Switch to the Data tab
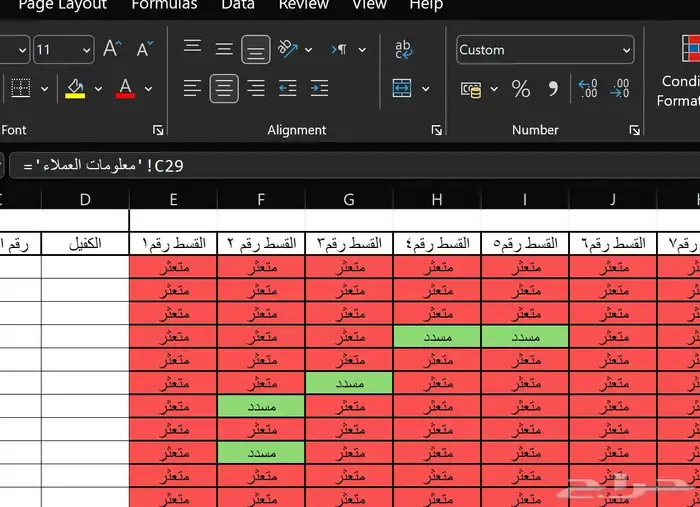The width and height of the screenshot is (700, 507). point(238,5)
